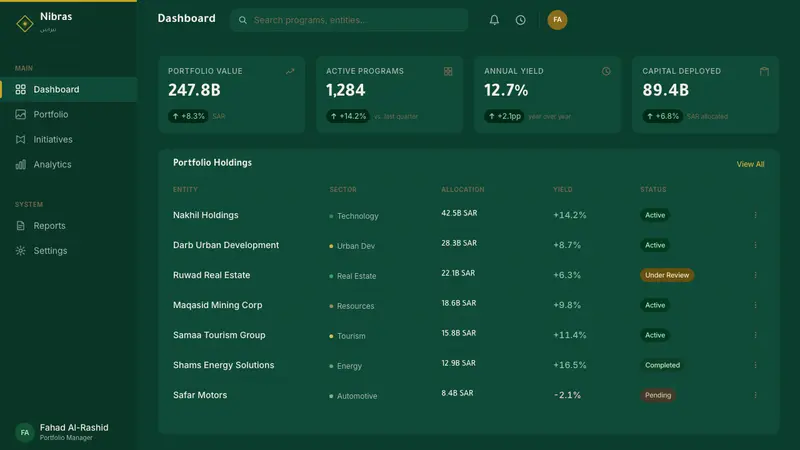This screenshot has height=450, width=800.
Task: Open row menu for Maqasid Mining Corp
Action: 756,305
